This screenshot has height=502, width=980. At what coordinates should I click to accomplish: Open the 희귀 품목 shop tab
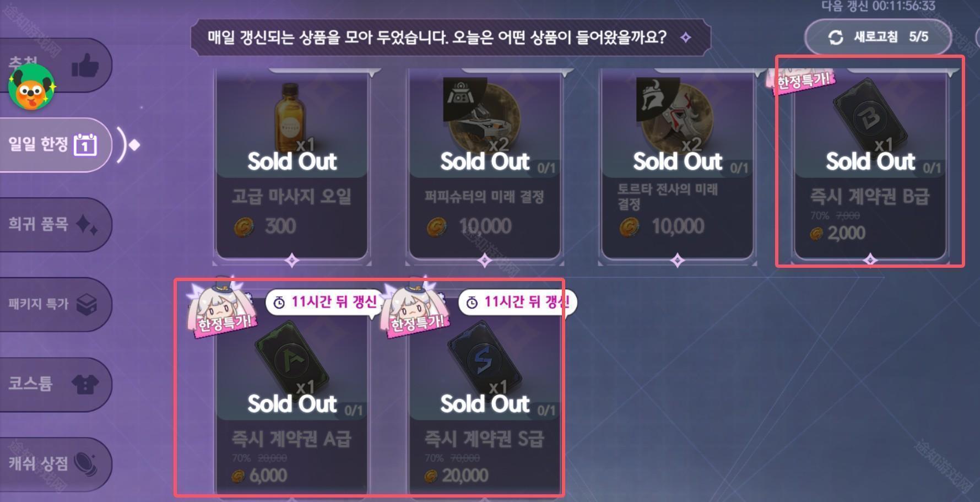37,224
